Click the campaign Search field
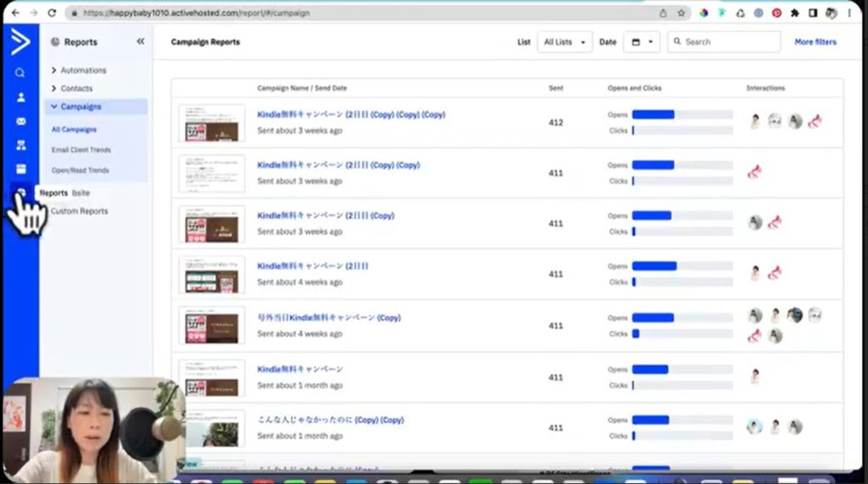The image size is (868, 484). [x=723, y=42]
